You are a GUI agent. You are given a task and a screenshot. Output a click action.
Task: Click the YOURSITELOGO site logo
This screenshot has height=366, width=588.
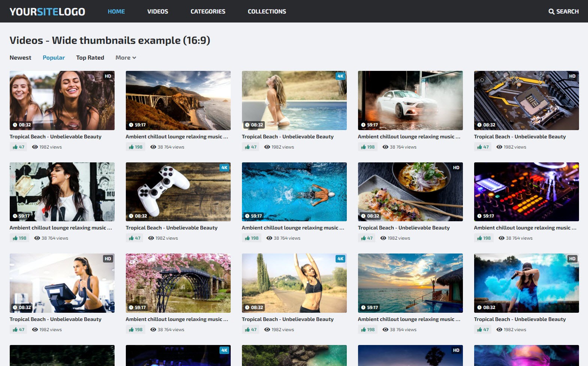coord(48,12)
